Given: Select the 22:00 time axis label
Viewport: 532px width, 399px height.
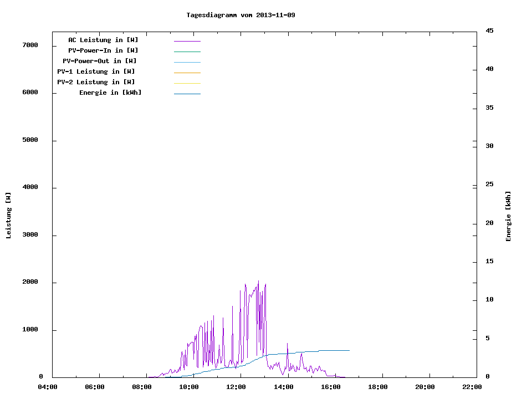Looking at the screenshot, I should 472,387.
